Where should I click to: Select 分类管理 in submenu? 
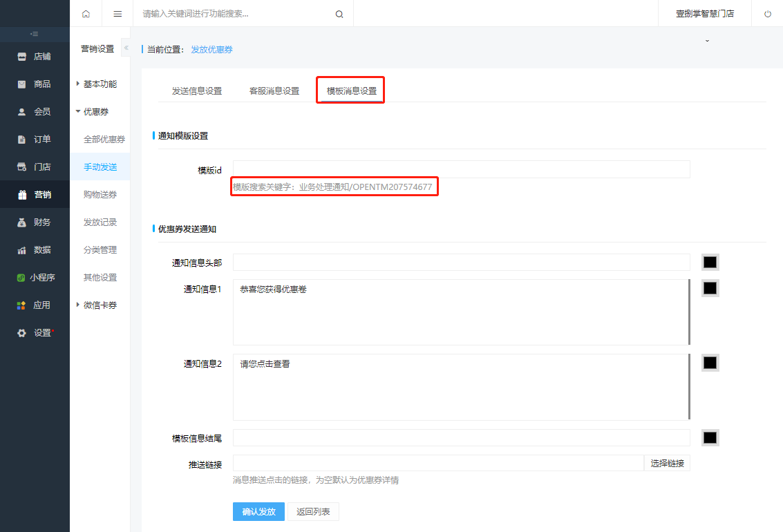click(x=100, y=249)
